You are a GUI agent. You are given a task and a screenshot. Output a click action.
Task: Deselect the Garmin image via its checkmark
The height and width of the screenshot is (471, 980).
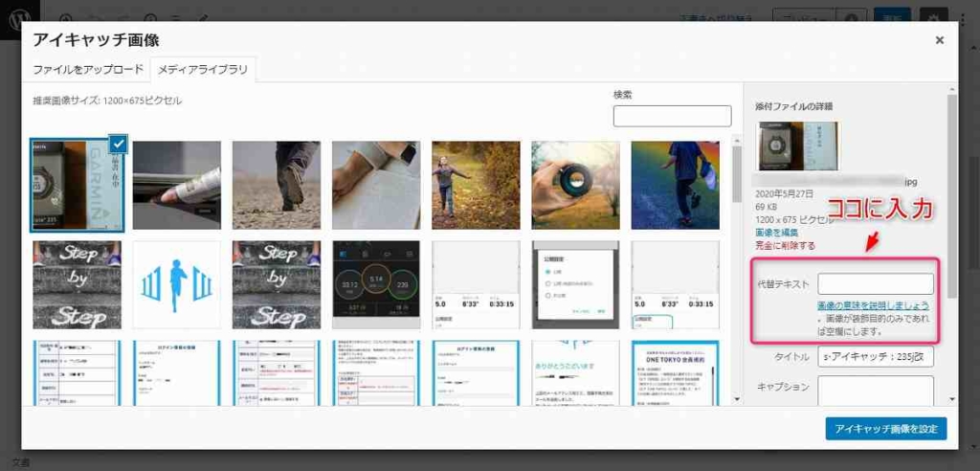[118, 143]
